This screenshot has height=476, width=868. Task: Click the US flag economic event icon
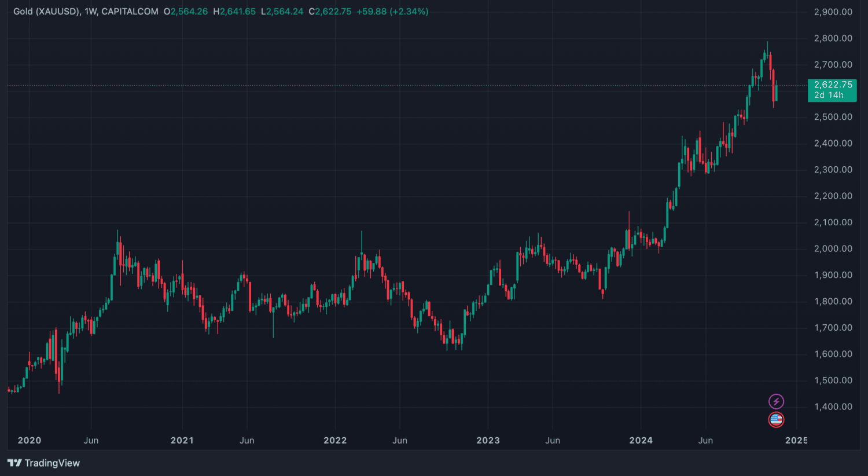coord(776,420)
